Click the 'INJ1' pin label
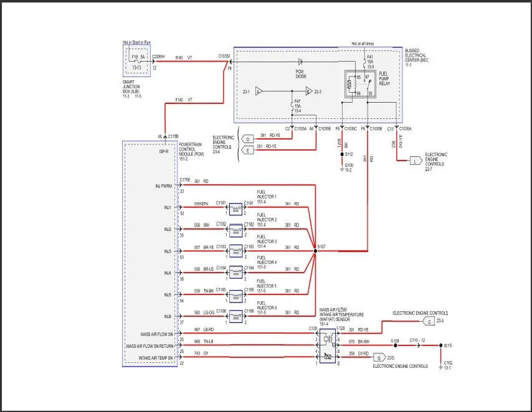The height and width of the screenshot is (412, 532). [168, 207]
